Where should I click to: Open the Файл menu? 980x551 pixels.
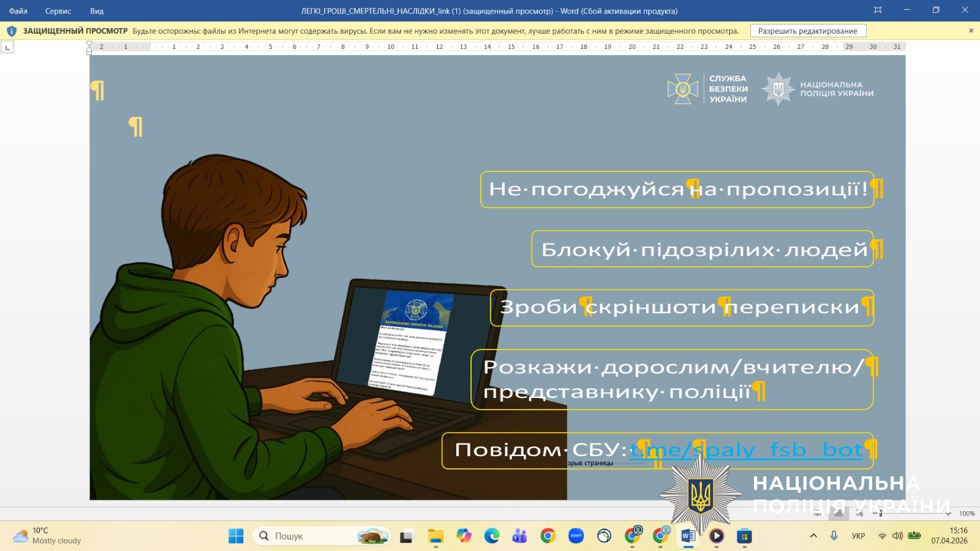(x=18, y=11)
